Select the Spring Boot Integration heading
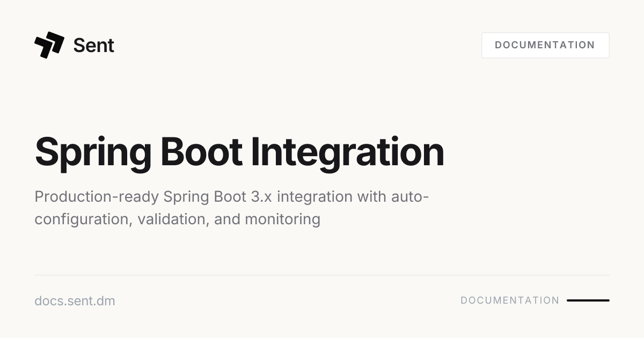Viewport: 644px width, 338px height. tap(239, 152)
